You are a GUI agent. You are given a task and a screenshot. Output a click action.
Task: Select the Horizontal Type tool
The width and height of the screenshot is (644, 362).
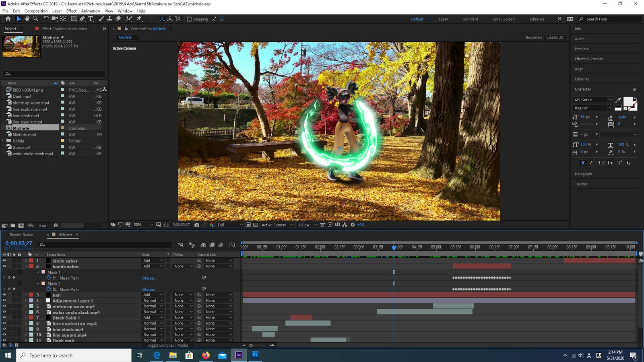91,19
